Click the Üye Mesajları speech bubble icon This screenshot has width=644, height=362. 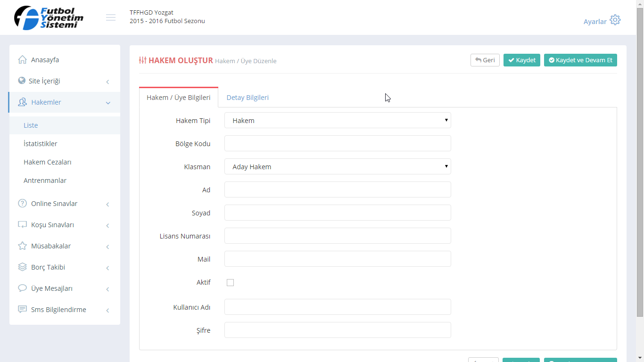pyautogui.click(x=22, y=288)
